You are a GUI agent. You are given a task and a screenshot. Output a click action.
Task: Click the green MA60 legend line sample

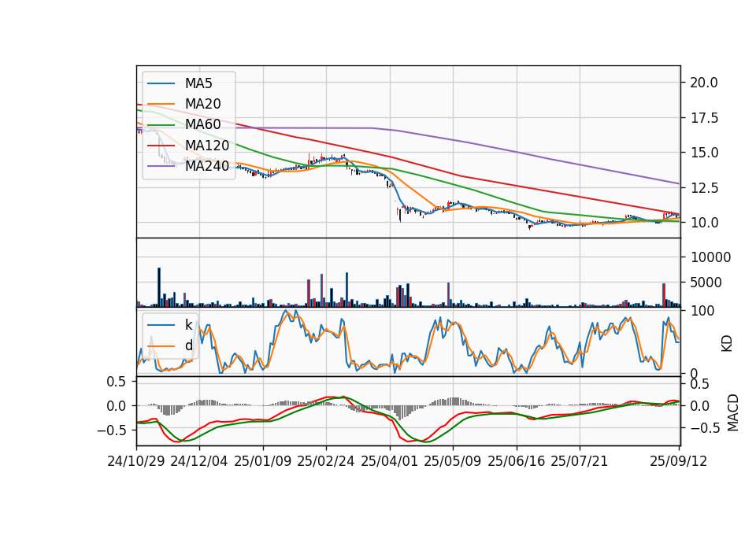(161, 125)
